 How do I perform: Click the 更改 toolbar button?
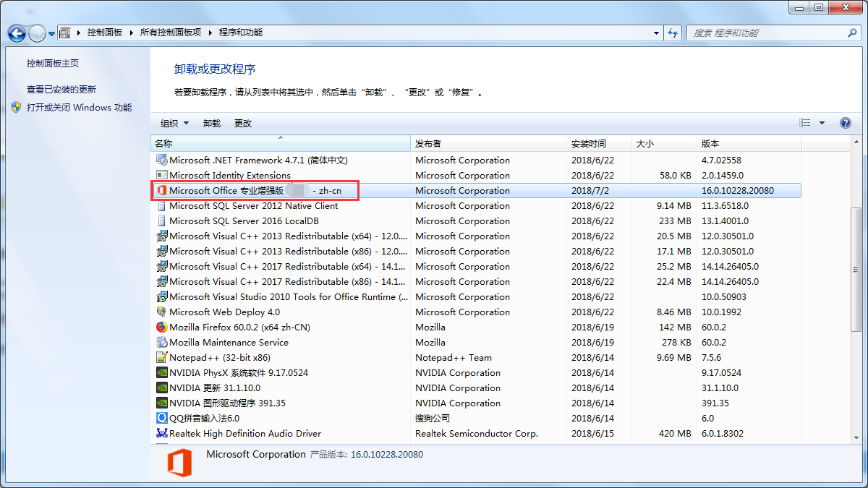pyautogui.click(x=243, y=124)
